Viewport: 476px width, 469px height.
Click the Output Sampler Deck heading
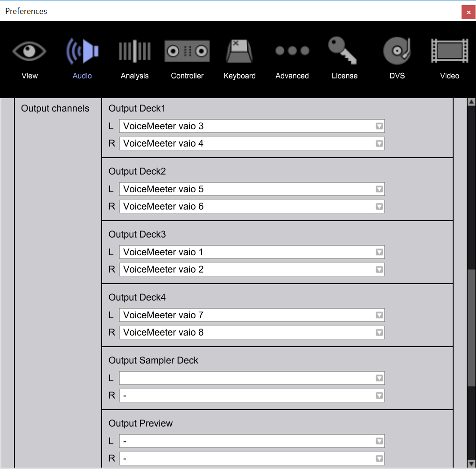154,360
